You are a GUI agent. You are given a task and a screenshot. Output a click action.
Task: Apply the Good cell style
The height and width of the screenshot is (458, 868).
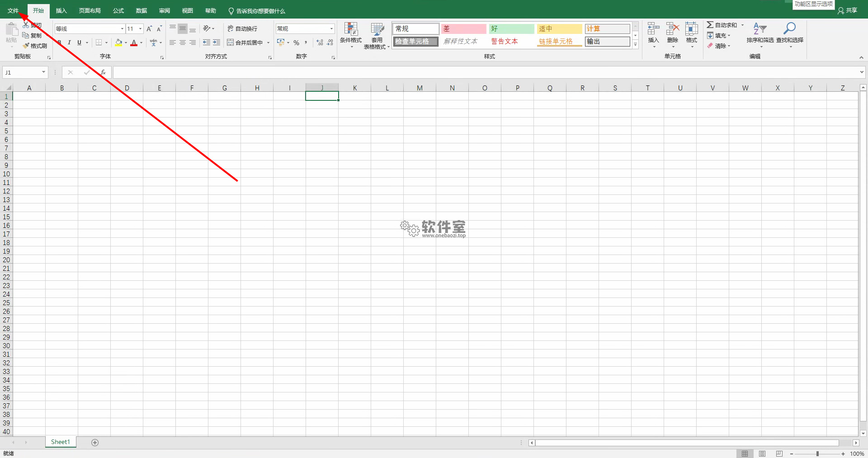point(512,29)
